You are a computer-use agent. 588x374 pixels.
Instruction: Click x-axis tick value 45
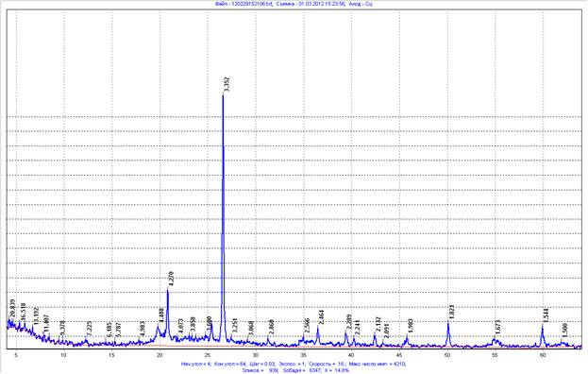(399, 354)
